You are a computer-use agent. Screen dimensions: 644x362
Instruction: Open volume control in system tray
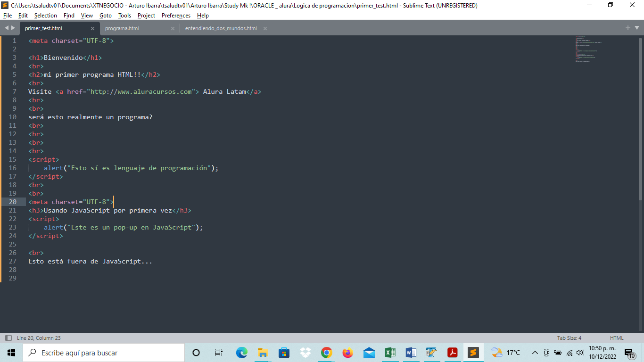(x=580, y=353)
